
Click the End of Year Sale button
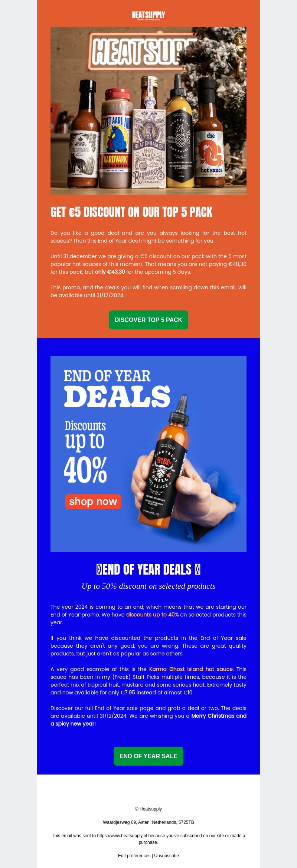point(148,756)
